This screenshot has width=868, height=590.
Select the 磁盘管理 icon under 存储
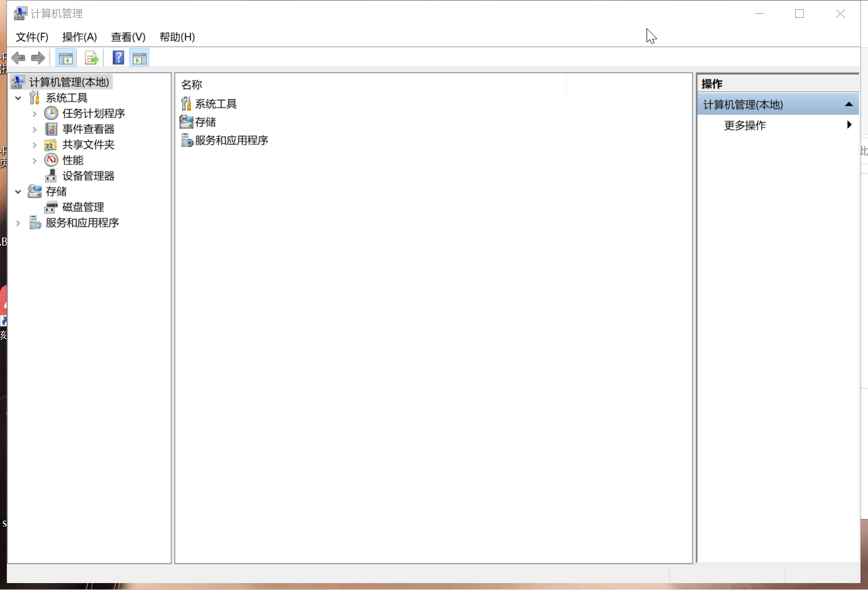tap(50, 207)
